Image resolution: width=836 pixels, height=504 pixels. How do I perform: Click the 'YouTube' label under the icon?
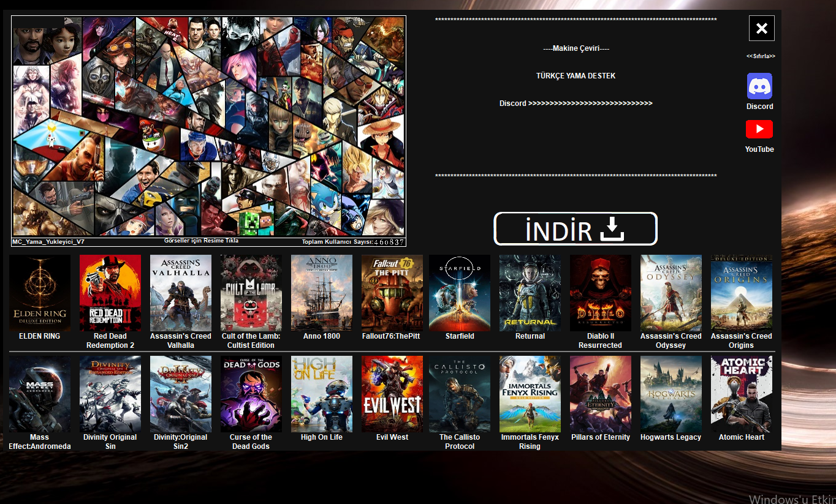tap(759, 149)
